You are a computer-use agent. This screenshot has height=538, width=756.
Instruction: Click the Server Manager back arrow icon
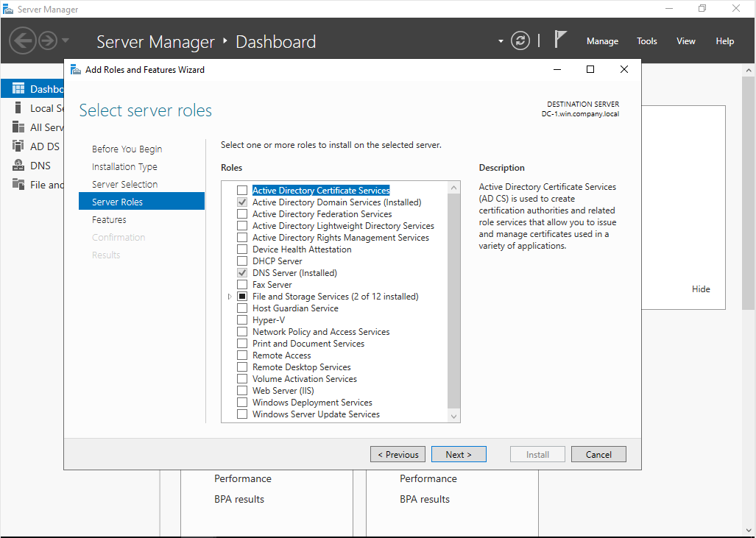pos(23,40)
